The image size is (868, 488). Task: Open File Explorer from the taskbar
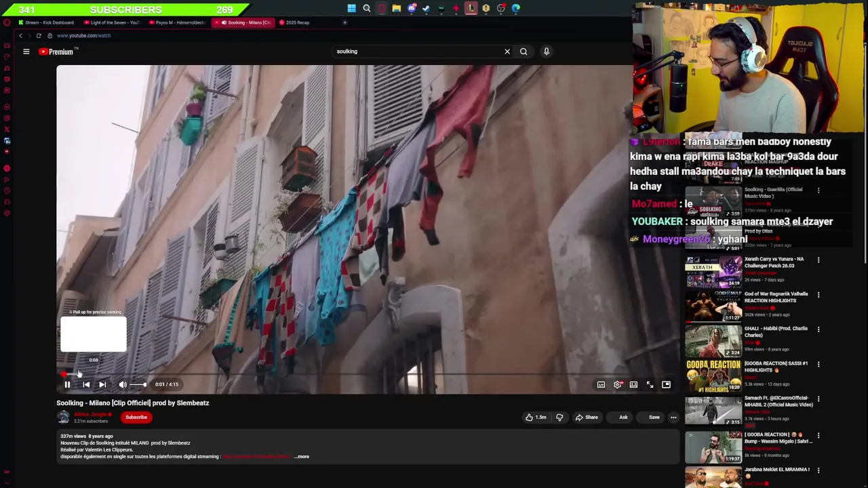[397, 8]
